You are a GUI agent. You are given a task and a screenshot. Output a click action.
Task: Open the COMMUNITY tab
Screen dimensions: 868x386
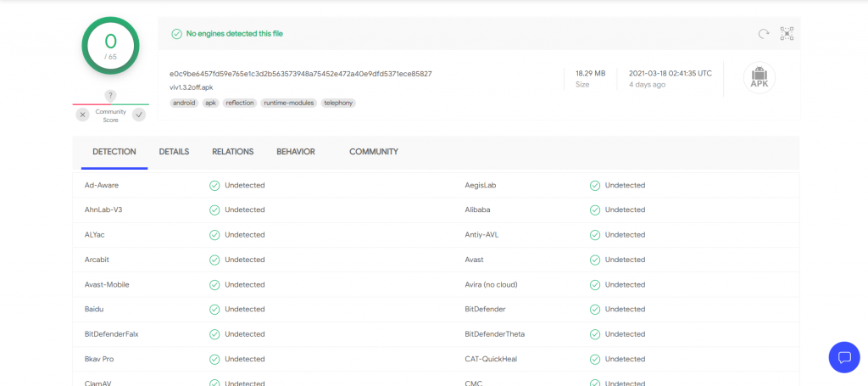[x=374, y=152]
